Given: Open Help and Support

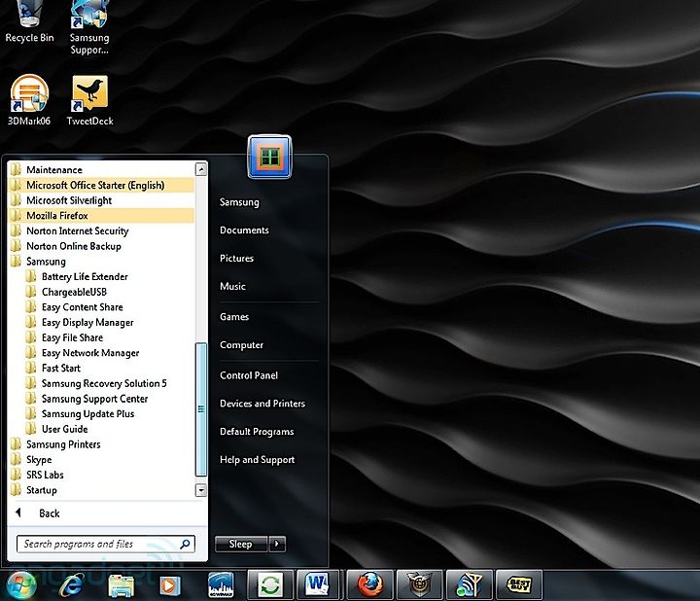Looking at the screenshot, I should 257,459.
